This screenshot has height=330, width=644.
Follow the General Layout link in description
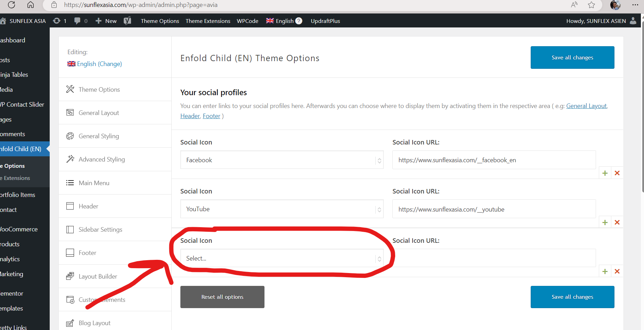586,106
